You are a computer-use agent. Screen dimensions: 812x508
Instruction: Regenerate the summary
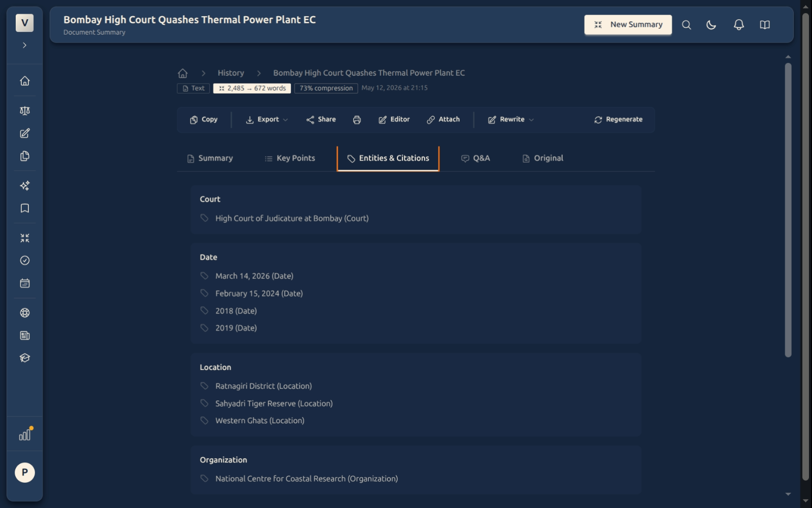[x=618, y=119]
